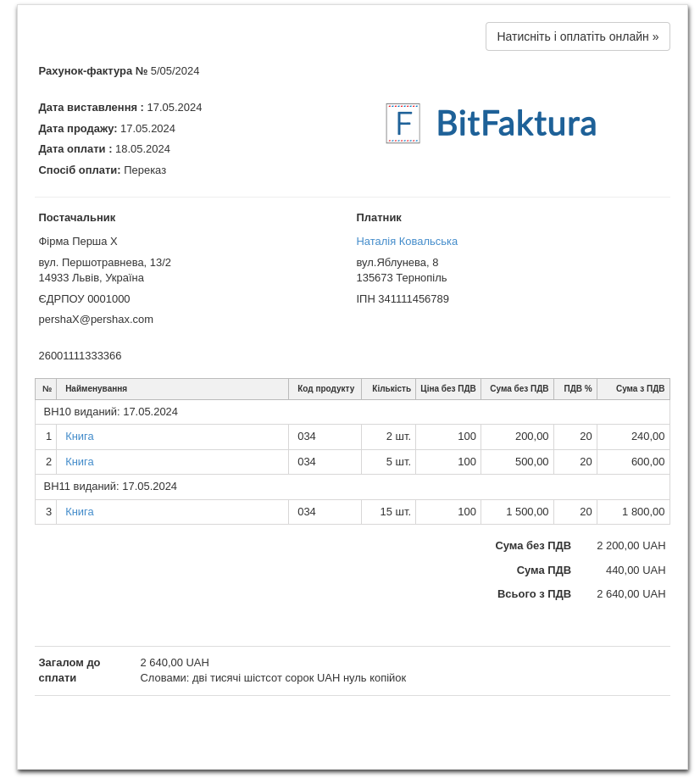
Task: Click the pay online button
Action: pos(577,36)
